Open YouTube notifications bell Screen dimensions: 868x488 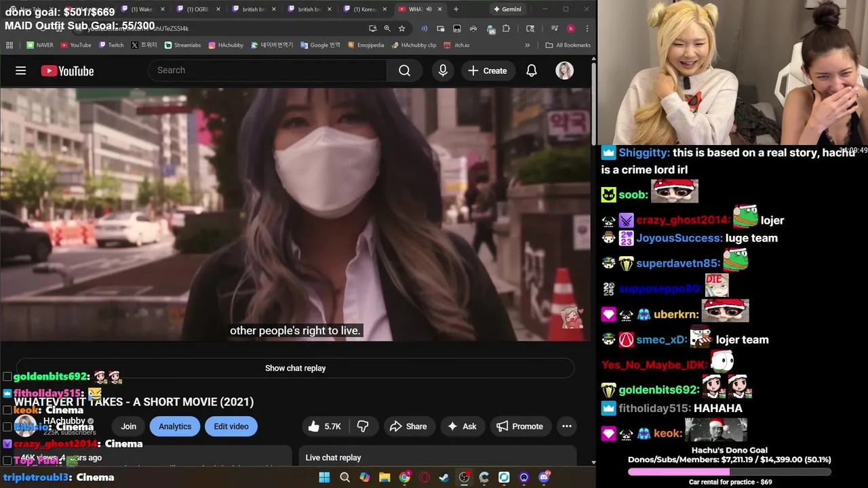coord(532,70)
